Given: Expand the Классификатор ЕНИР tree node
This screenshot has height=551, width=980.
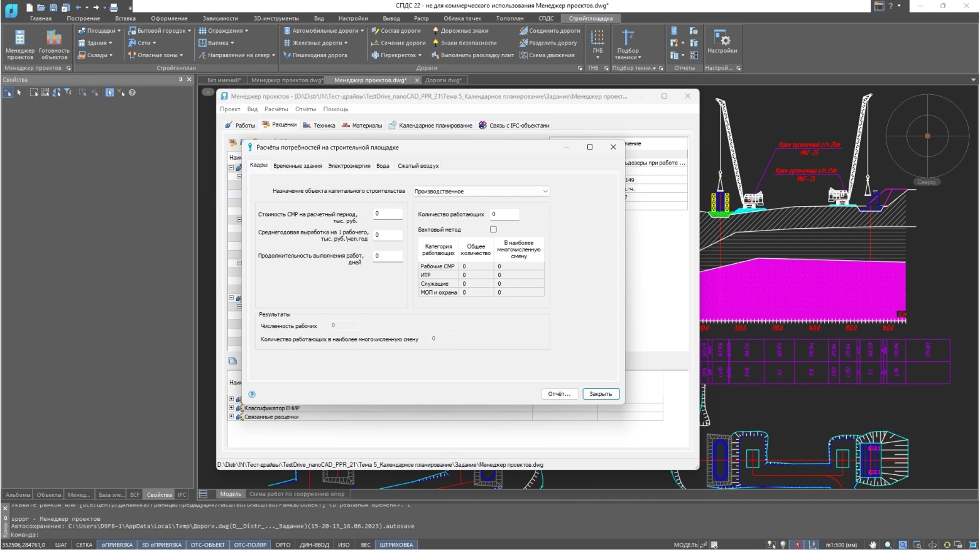Looking at the screenshot, I should (x=231, y=408).
